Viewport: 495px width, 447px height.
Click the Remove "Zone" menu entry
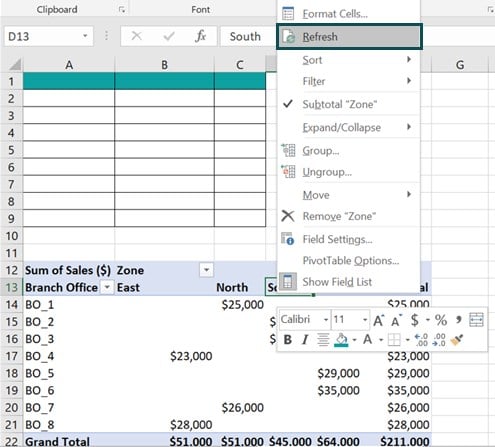pos(348,216)
